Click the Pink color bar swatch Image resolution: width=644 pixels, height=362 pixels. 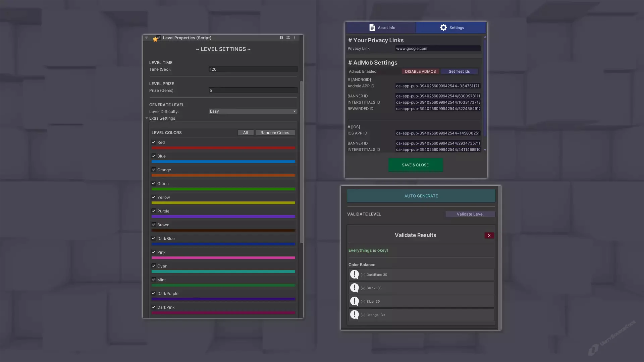click(x=223, y=258)
